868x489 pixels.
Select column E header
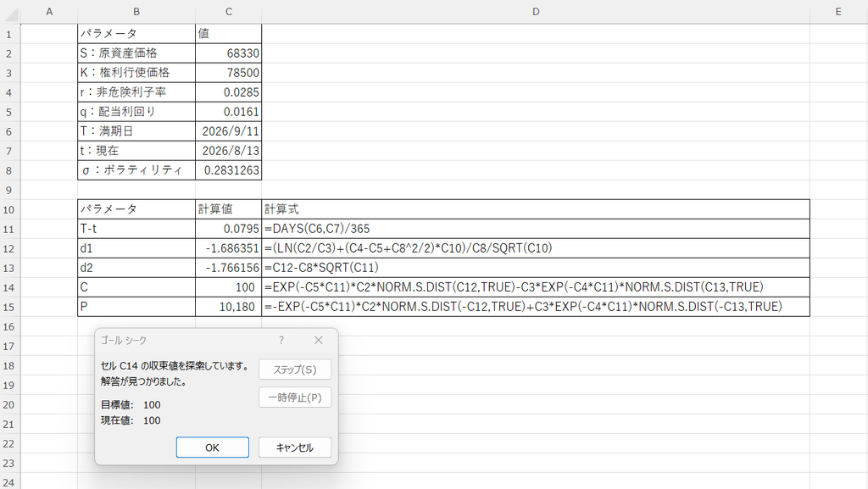click(x=838, y=12)
